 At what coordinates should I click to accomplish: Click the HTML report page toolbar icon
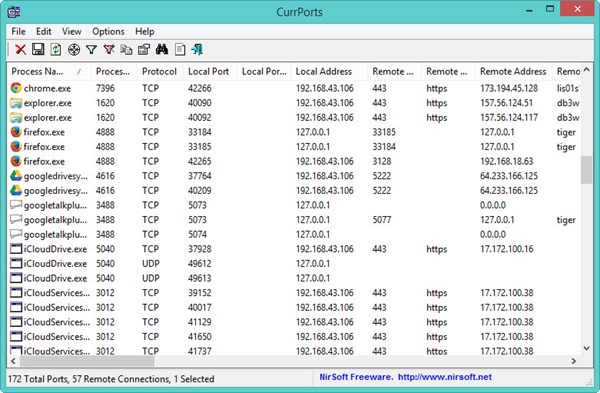tap(180, 49)
